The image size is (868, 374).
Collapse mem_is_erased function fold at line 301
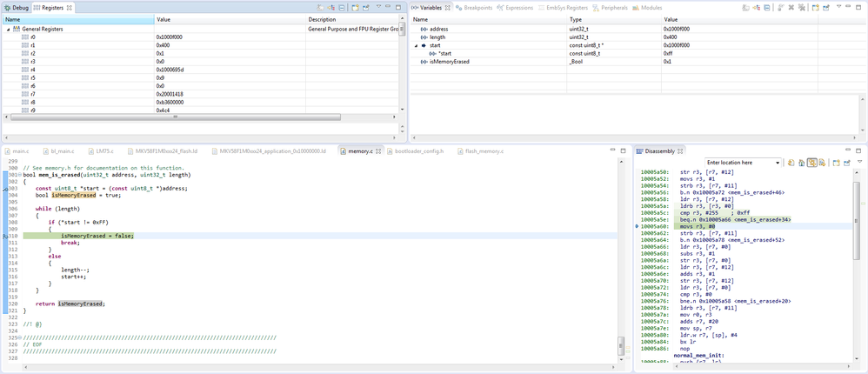[20, 175]
